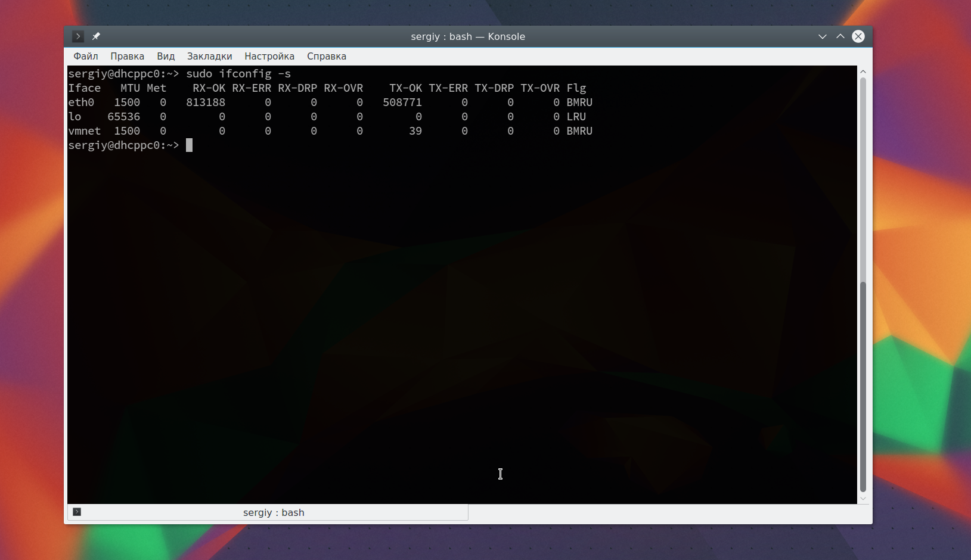Click the terminal scrollbar handle
This screenshot has height=560, width=971.
pyautogui.click(x=863, y=387)
